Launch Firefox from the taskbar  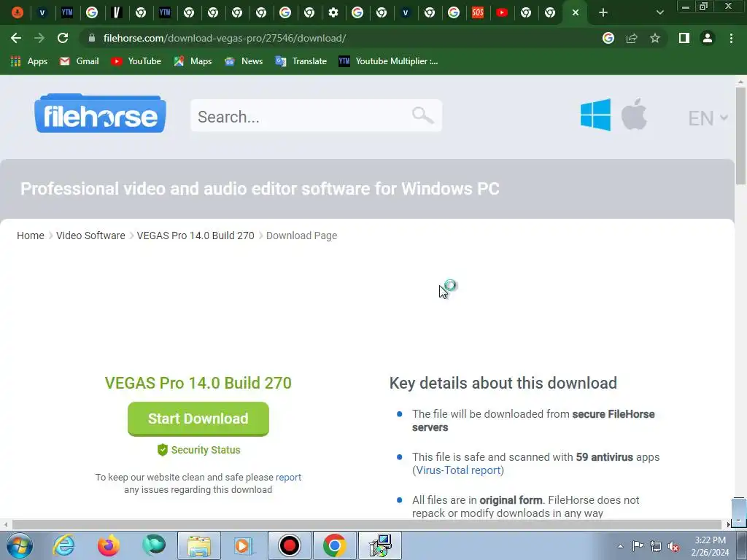pyautogui.click(x=109, y=545)
